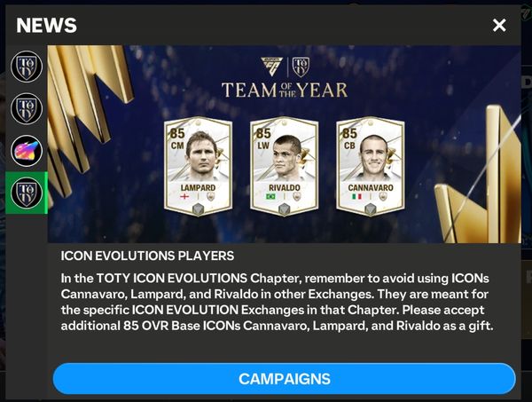Click the hexagon badge under Rivaldo's card
Image resolution: width=532 pixels, height=402 pixels.
coord(285,209)
